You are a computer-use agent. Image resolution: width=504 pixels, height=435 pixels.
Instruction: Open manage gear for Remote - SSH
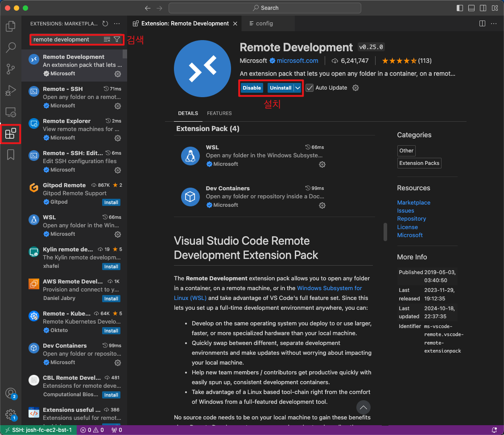tap(118, 106)
